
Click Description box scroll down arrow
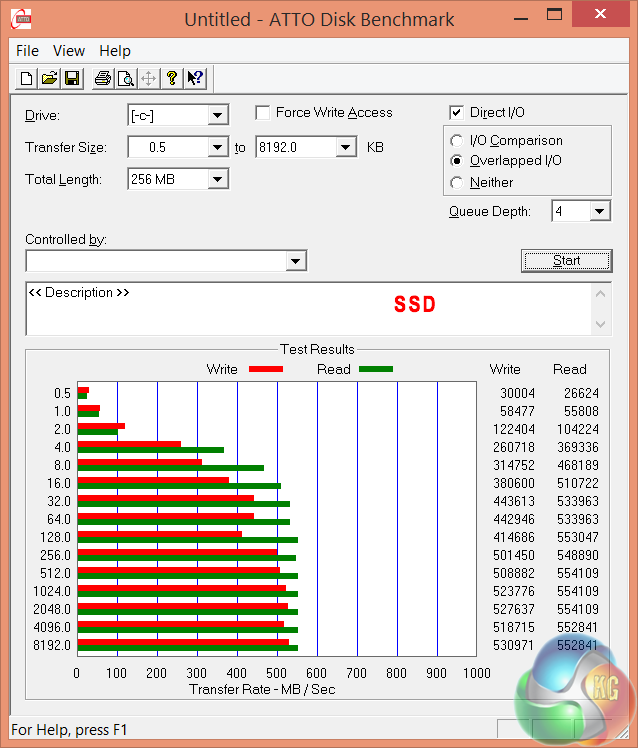601,324
